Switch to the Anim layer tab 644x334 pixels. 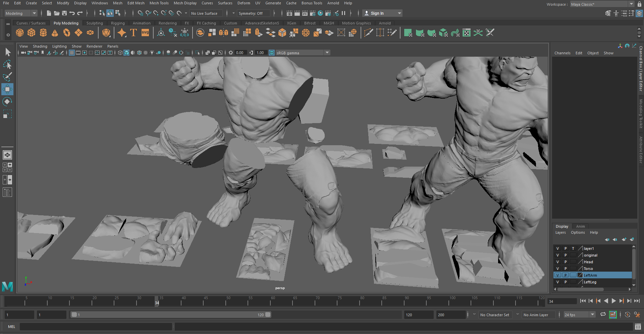tap(580, 226)
